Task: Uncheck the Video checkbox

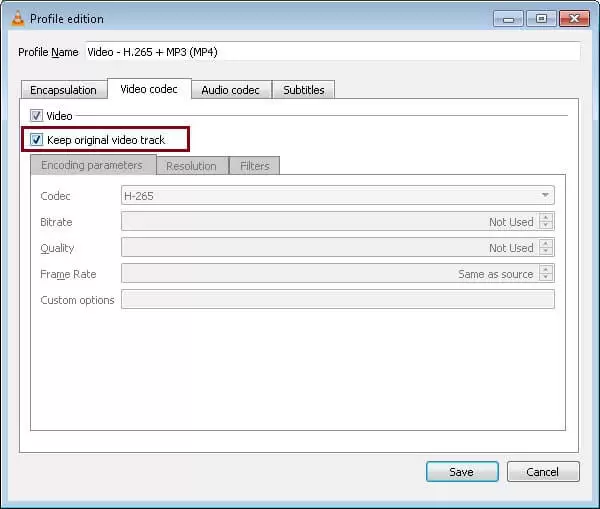Action: [36, 116]
